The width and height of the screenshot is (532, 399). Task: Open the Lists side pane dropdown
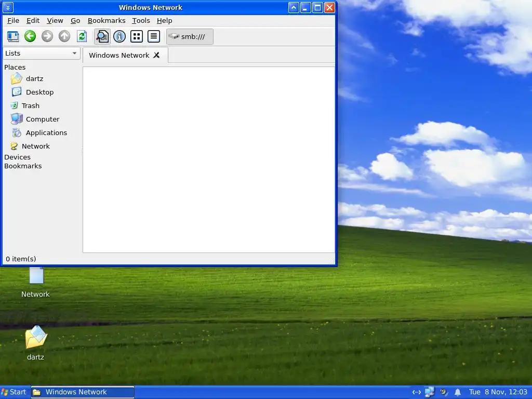[x=42, y=54]
